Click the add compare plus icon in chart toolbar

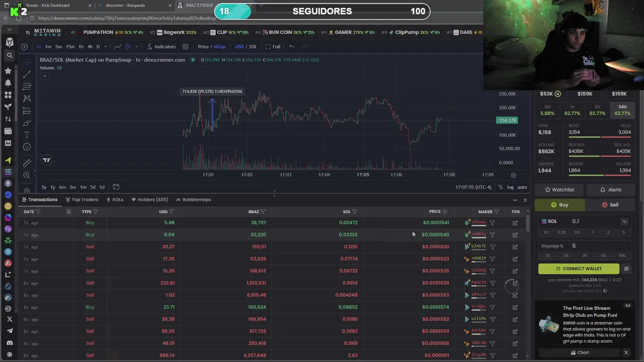click(x=24, y=47)
